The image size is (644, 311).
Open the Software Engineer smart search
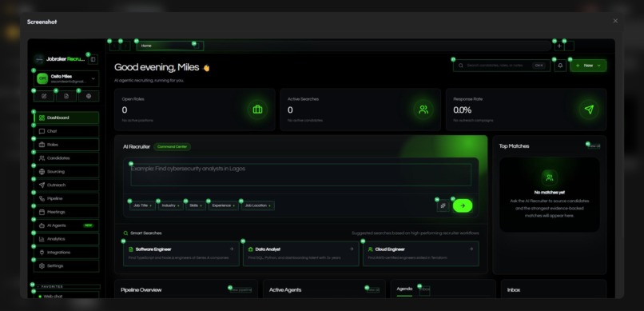coord(181,253)
